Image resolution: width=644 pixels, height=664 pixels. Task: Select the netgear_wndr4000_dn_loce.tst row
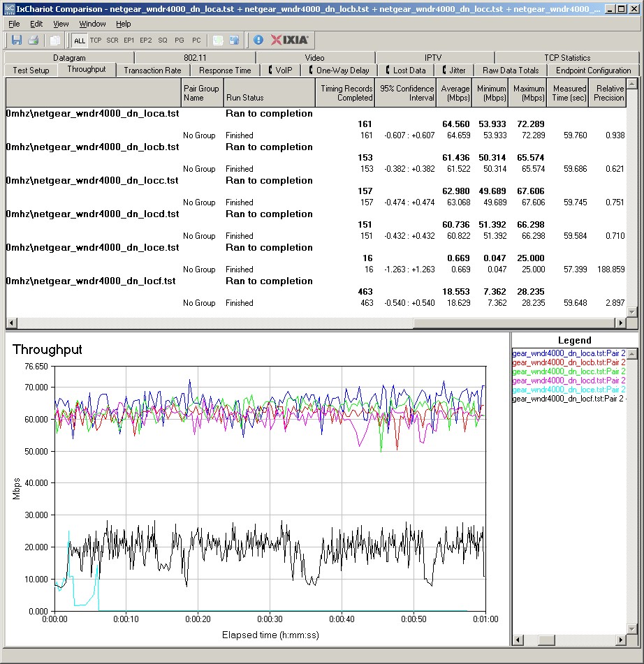tap(316, 247)
